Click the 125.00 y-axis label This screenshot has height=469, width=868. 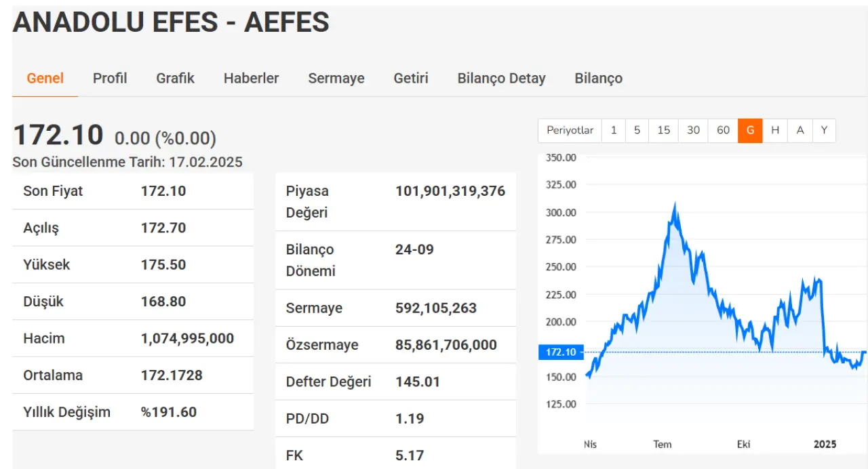pyautogui.click(x=561, y=404)
